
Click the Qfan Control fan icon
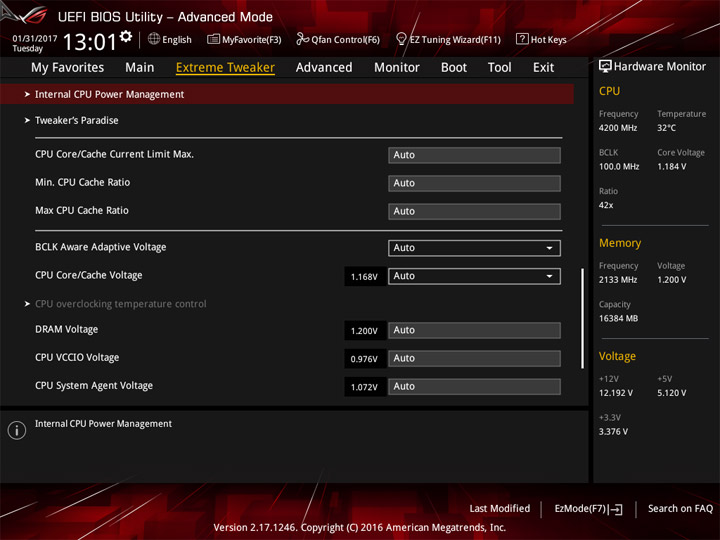click(302, 39)
